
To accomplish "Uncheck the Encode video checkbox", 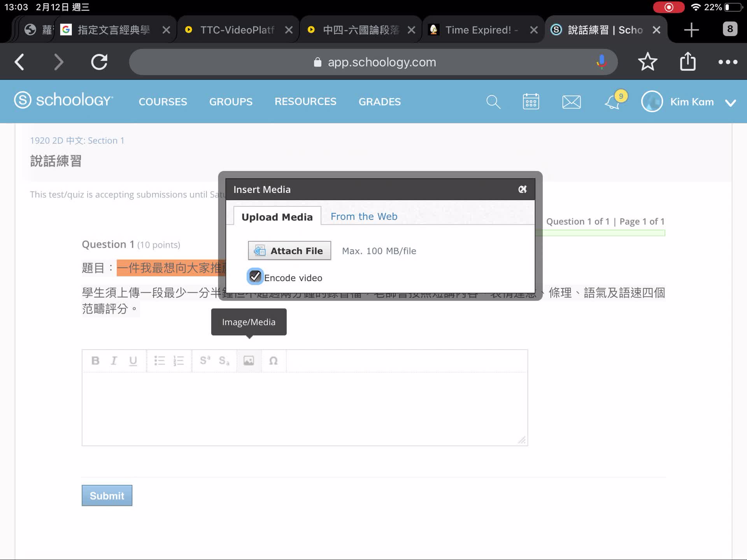I will [255, 276].
